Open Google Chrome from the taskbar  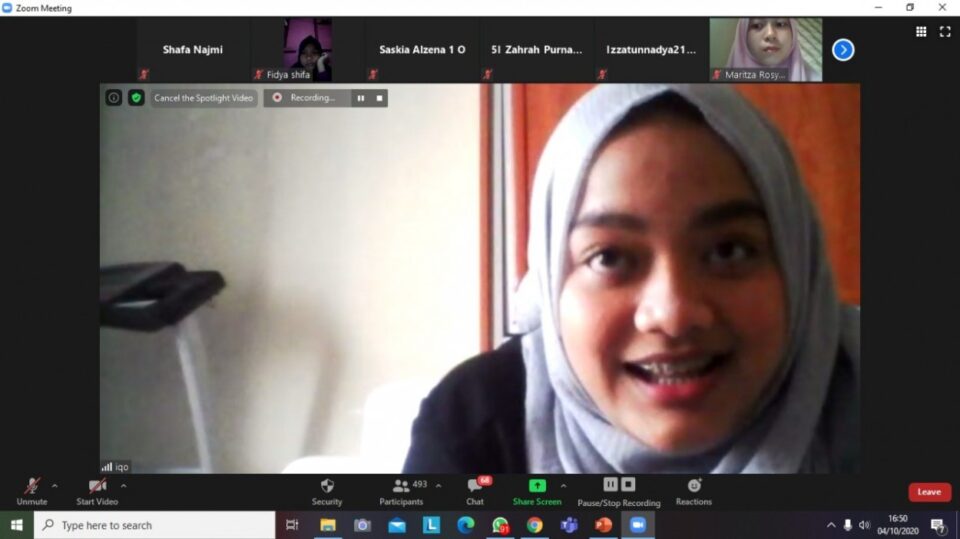(534, 526)
